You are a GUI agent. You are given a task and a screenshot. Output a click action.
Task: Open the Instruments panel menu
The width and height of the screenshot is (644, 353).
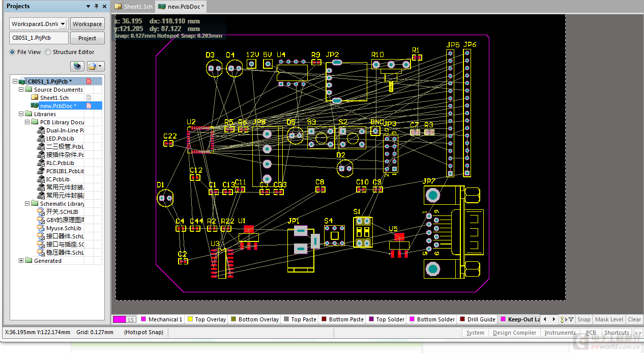pos(560,333)
